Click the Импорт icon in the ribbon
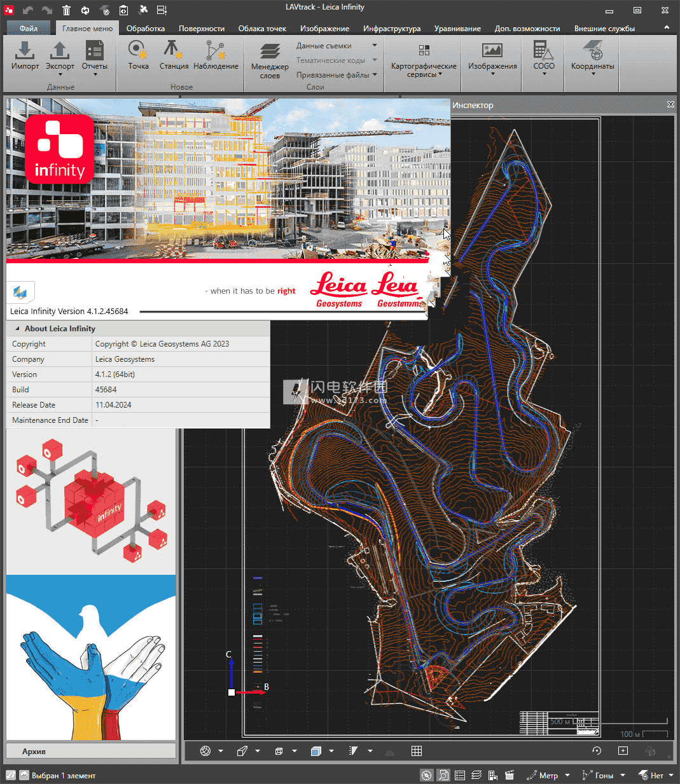 [x=25, y=55]
